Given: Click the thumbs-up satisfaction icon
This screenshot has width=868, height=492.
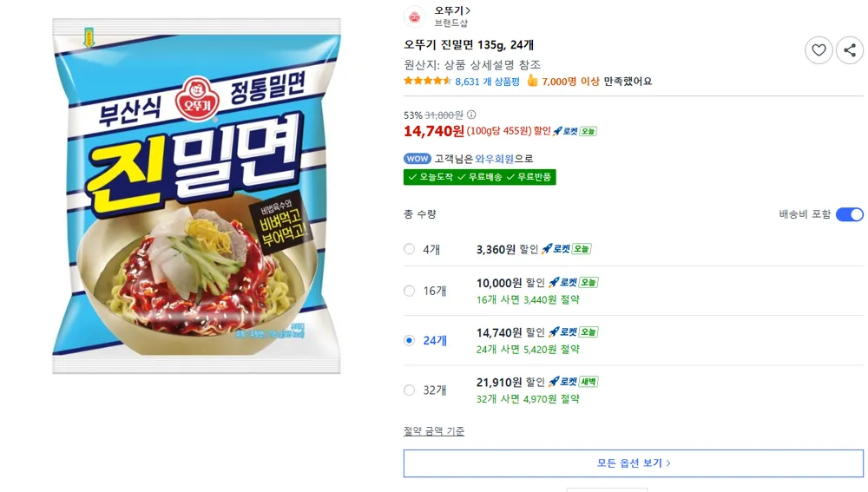Looking at the screenshot, I should (x=532, y=81).
